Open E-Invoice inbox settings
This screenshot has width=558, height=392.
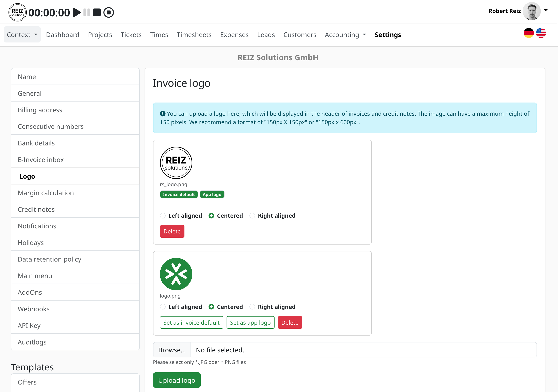click(75, 160)
